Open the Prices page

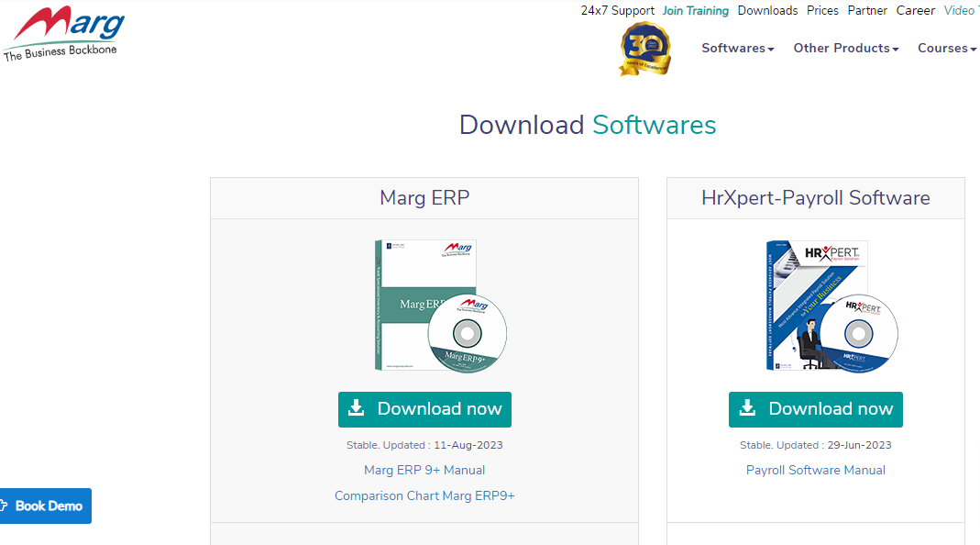coord(822,11)
